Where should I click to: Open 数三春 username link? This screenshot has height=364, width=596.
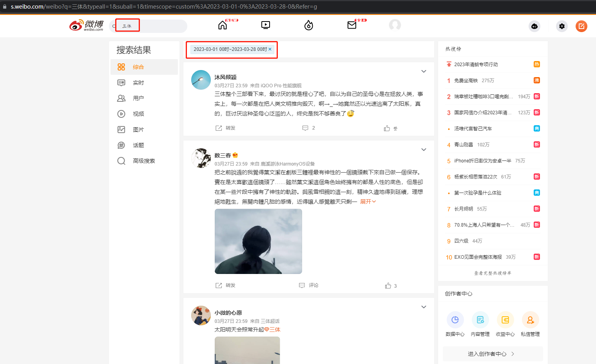point(223,155)
